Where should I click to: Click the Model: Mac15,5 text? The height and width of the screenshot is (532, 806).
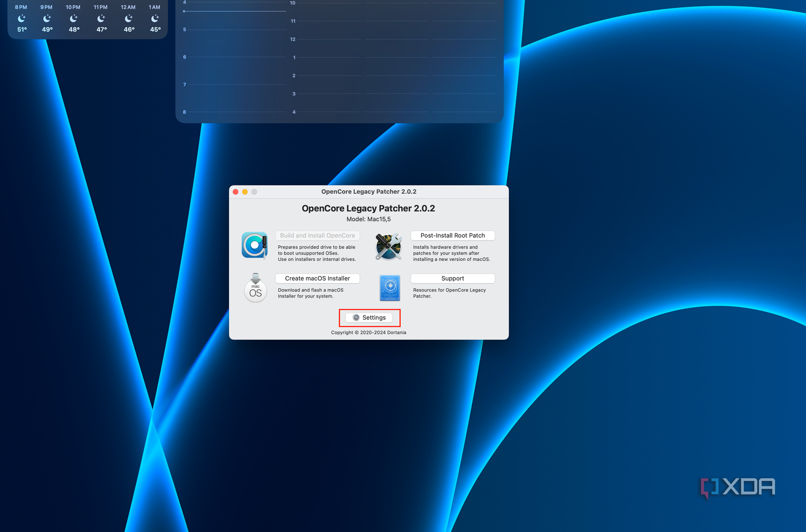click(x=368, y=219)
